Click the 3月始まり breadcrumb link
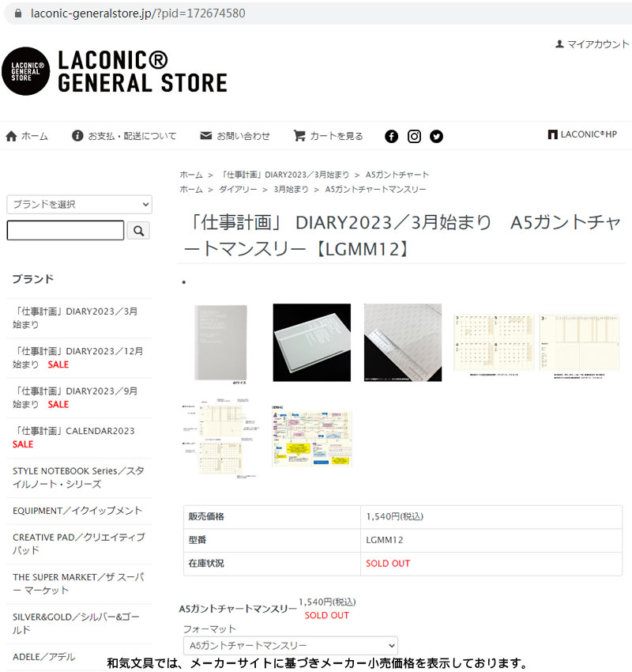The width and height of the screenshot is (632, 672). tap(292, 190)
